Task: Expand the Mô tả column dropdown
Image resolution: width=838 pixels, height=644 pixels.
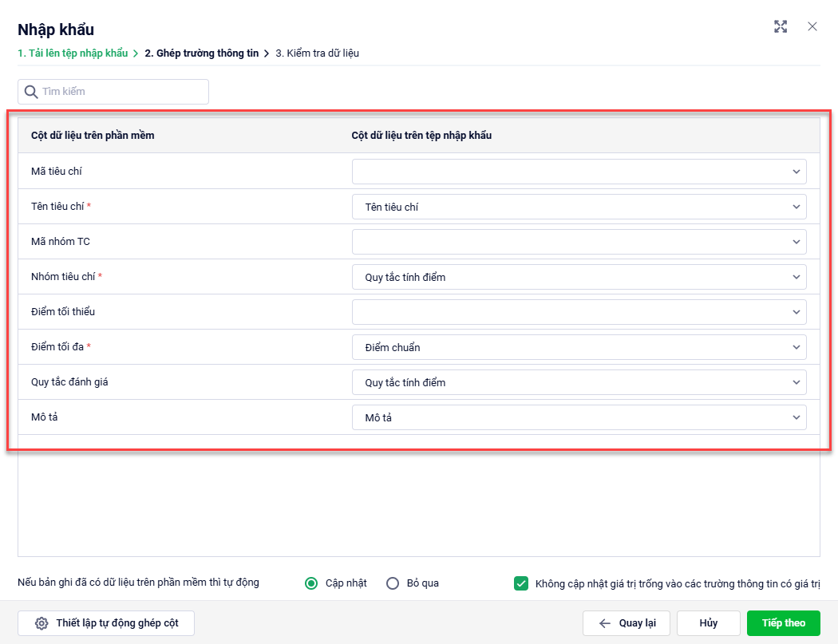Action: tap(579, 417)
